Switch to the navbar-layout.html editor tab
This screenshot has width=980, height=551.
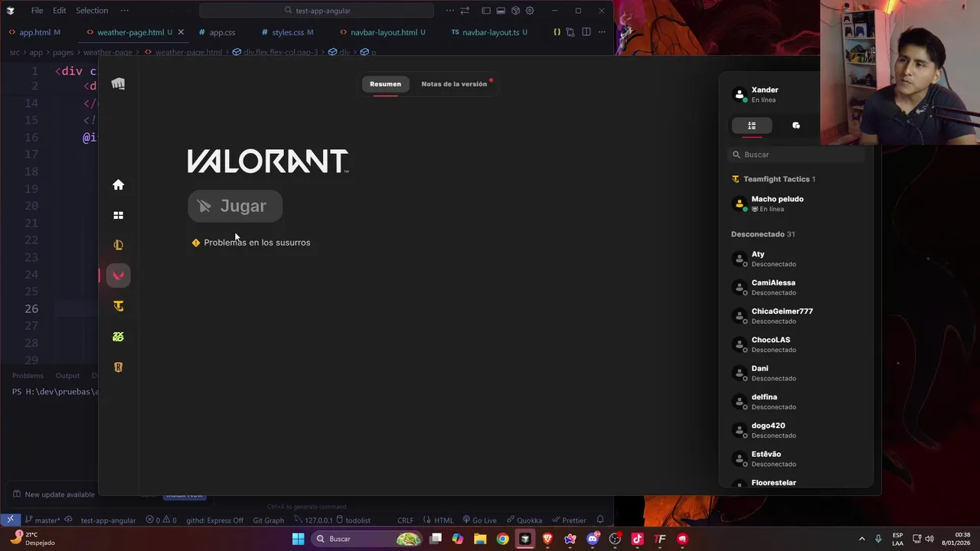tap(383, 32)
